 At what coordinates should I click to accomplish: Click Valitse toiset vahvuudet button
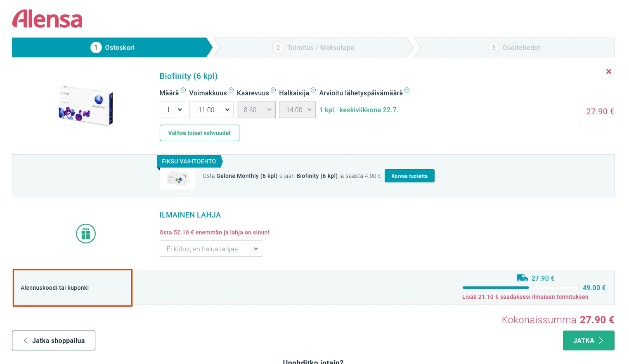click(199, 133)
